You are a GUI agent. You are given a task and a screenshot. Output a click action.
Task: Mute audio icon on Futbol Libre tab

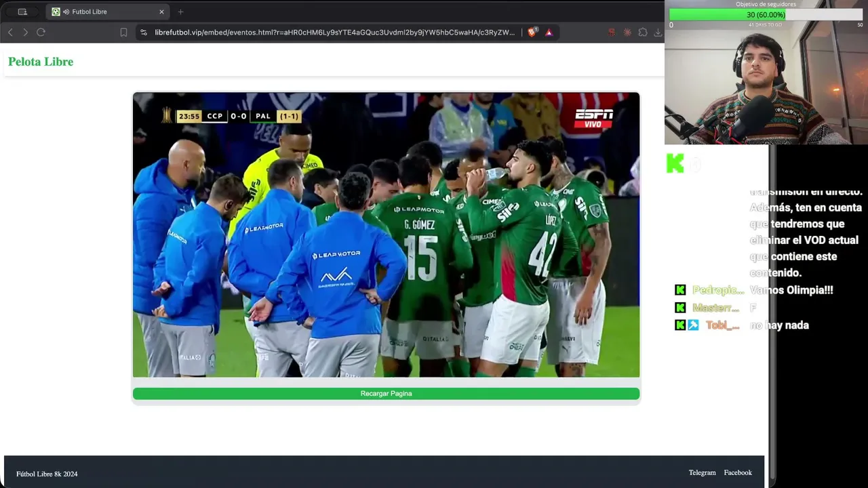point(66,12)
